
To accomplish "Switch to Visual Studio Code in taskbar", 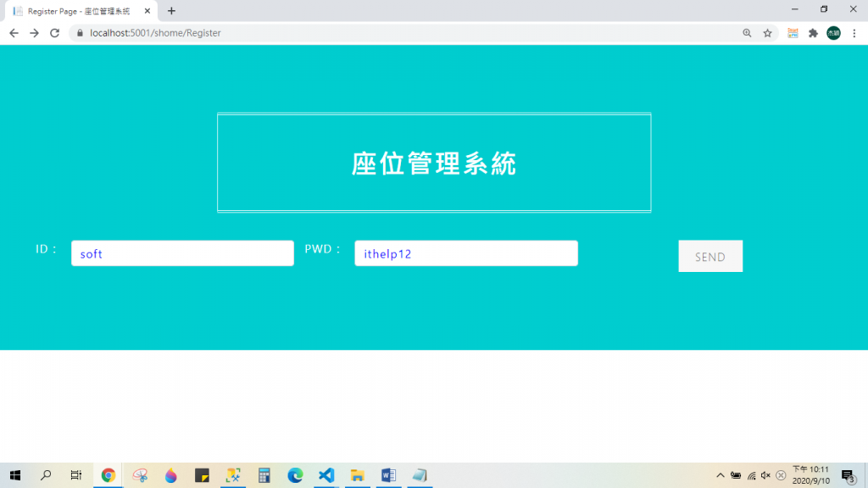I will click(326, 475).
